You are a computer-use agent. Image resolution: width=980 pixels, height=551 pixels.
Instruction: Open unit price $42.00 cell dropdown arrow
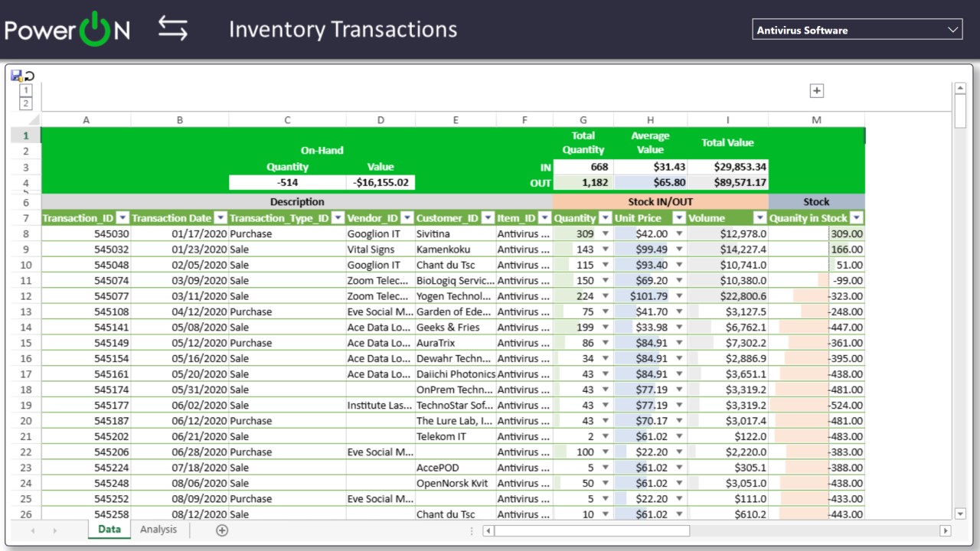[679, 234]
